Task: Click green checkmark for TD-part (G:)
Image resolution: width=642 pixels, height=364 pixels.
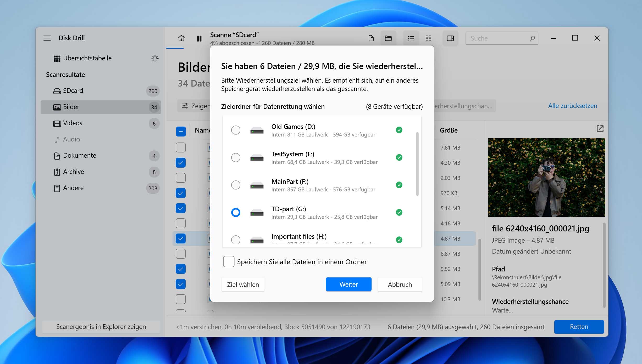Action: tap(399, 212)
